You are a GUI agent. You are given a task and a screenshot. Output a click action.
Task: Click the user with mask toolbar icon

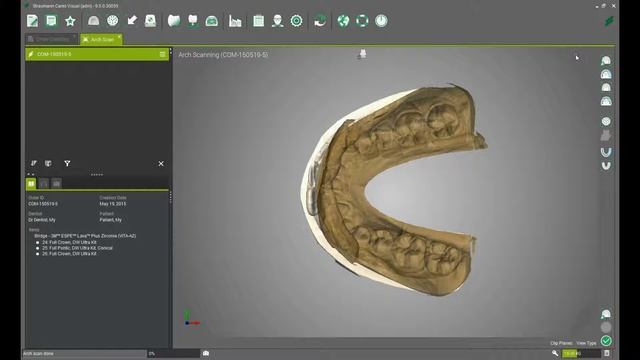click(x=278, y=21)
